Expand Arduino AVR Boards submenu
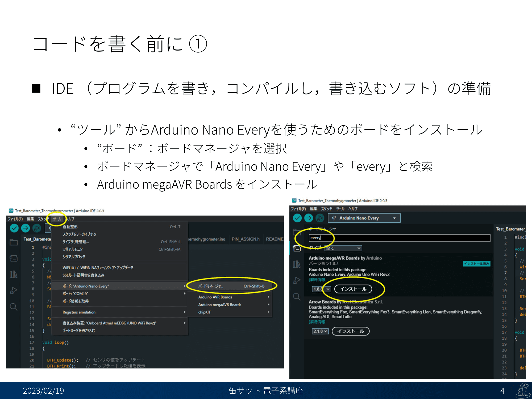This screenshot has width=532, height=399. 230,297
